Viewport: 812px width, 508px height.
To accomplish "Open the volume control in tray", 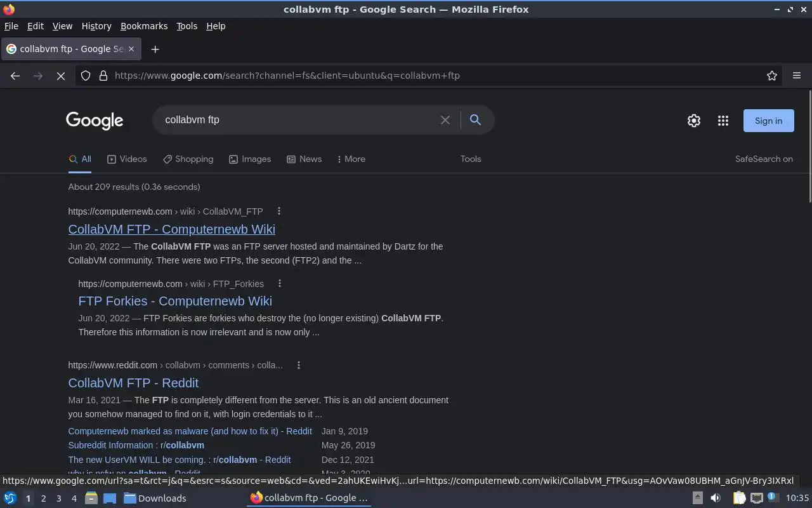I will click(x=716, y=498).
